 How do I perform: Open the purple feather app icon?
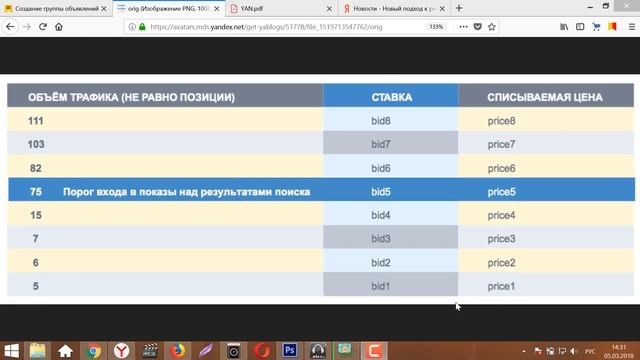click(x=205, y=351)
